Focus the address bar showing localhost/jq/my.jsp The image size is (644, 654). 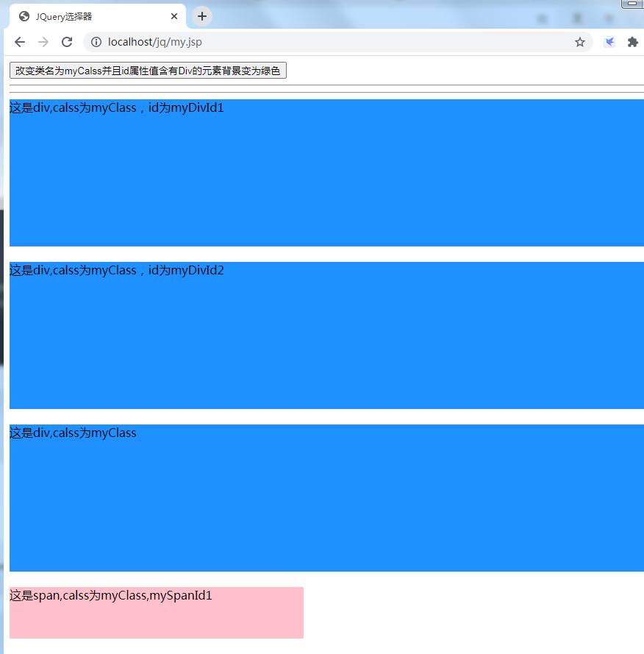pyautogui.click(x=337, y=42)
